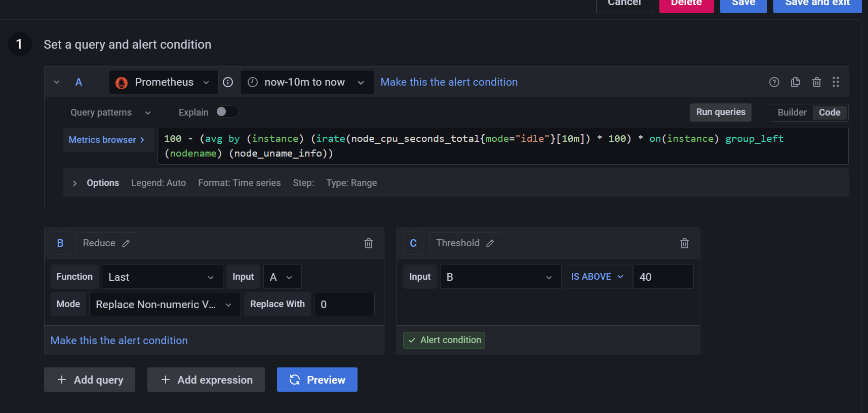The width and height of the screenshot is (868, 413).
Task: Delete expression C with trash icon
Action: coord(685,243)
